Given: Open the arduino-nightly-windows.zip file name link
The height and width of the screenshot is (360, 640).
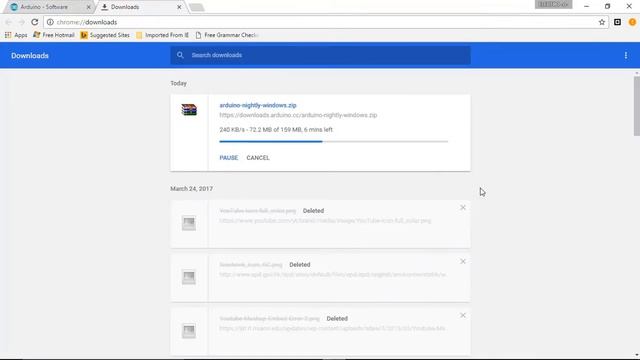Looking at the screenshot, I should pos(258,105).
